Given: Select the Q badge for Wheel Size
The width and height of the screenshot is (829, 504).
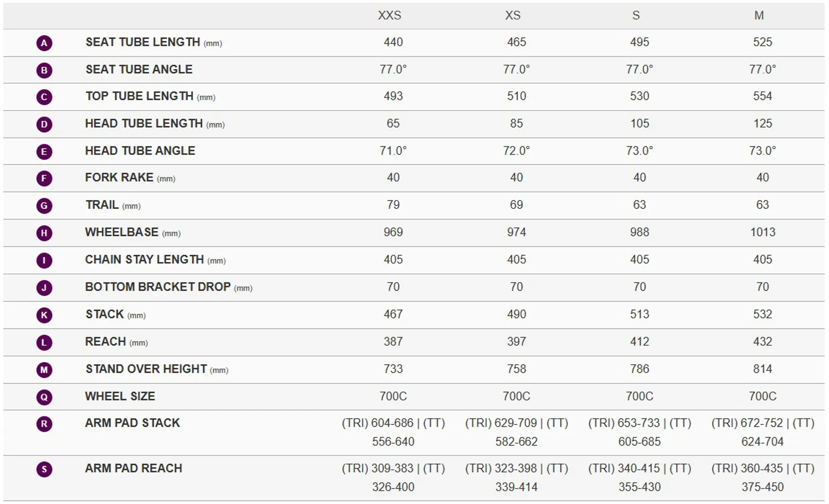Looking at the screenshot, I should coord(44,397).
